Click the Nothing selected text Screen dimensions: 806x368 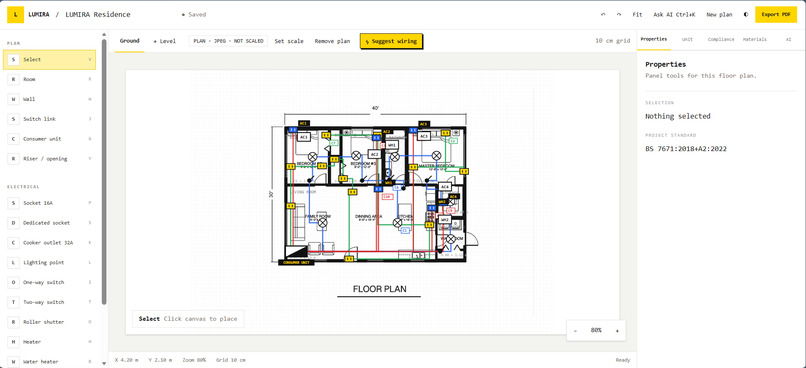click(x=677, y=117)
